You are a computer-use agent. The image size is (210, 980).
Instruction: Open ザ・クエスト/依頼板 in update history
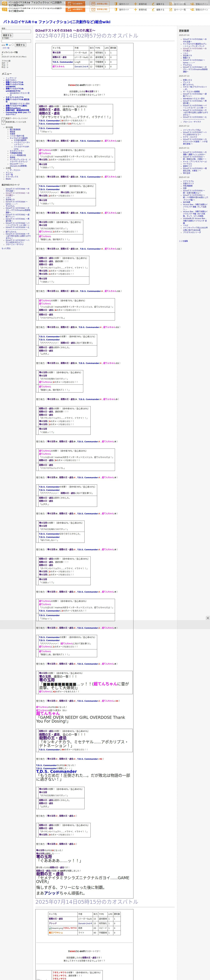click(191, 91)
